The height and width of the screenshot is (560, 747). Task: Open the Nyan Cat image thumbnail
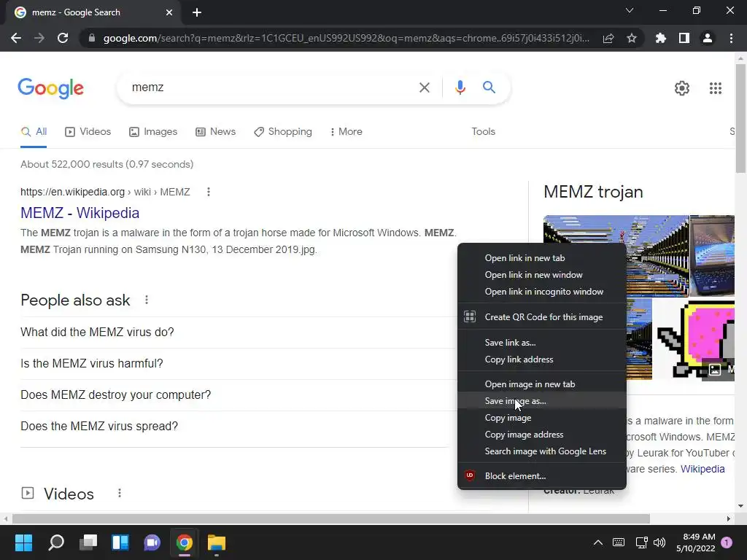694,339
